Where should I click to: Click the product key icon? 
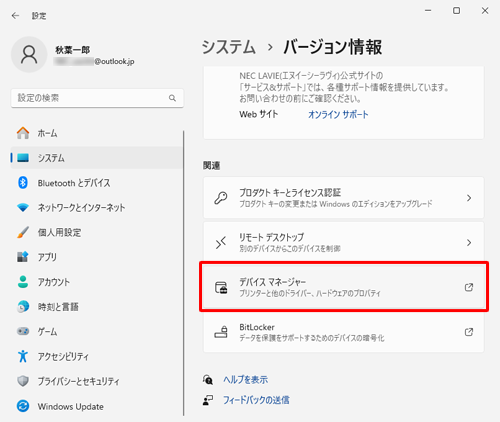coord(221,198)
